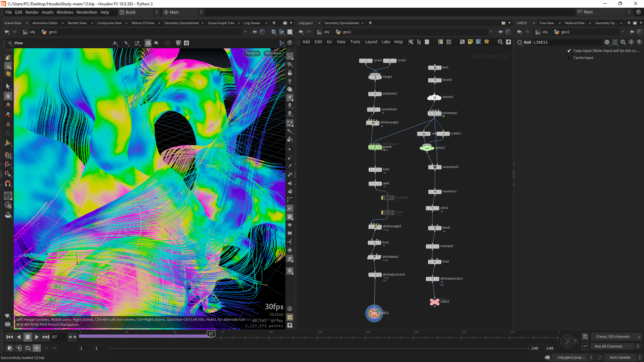
Task: Click the color palette grid icon in network editor
Action: point(440,42)
